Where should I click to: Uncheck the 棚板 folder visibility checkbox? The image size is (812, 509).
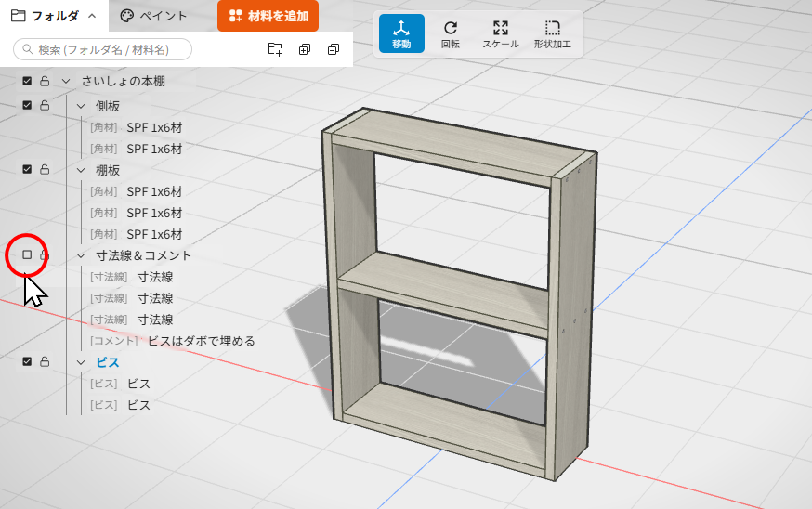click(27, 169)
